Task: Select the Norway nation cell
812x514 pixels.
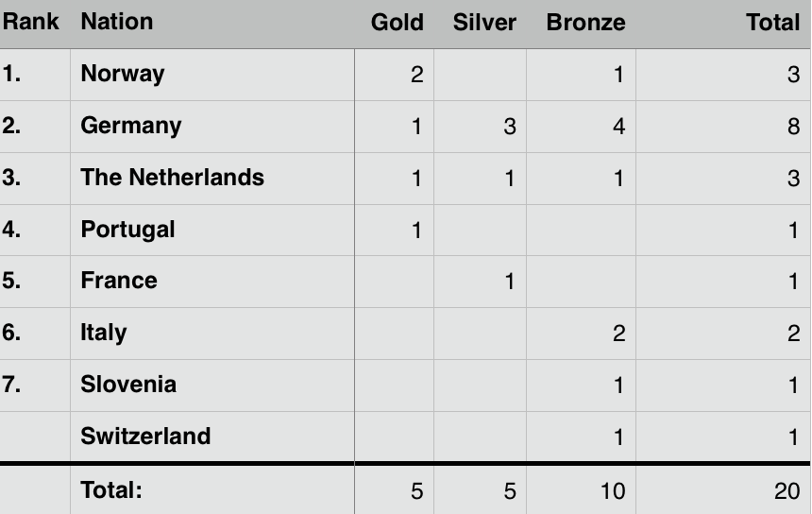Action: pyautogui.click(x=212, y=75)
